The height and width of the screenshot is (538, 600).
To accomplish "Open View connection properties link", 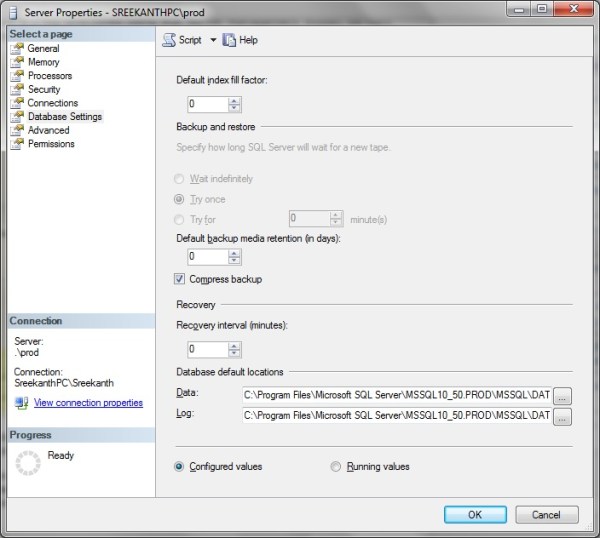I will coord(88,403).
